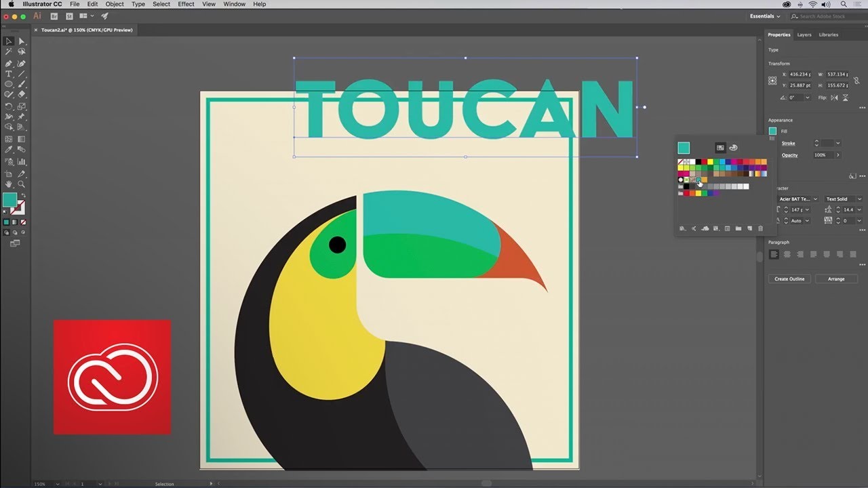Set paragraph alignment to center
Viewport: 868px width, 488px height.
787,254
